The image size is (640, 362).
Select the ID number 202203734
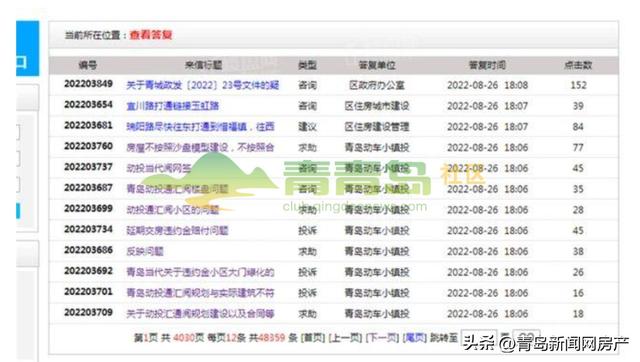pos(88,229)
